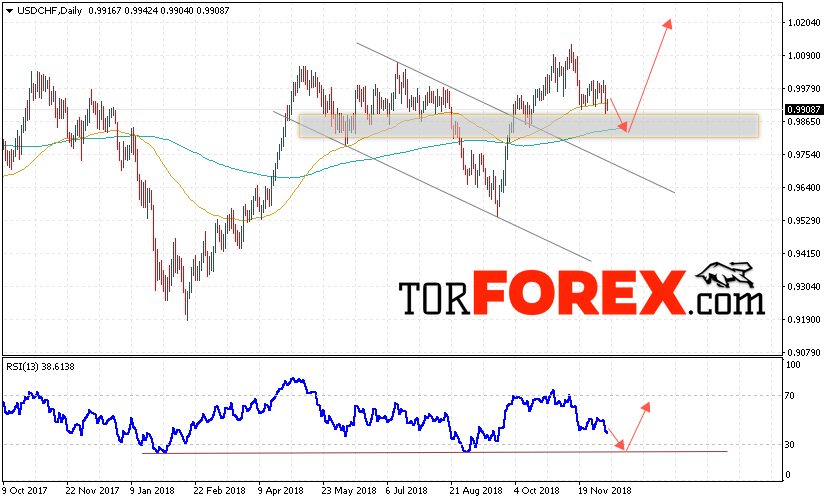
Task: Click the 0.91900 price axis label
Action: click(804, 319)
